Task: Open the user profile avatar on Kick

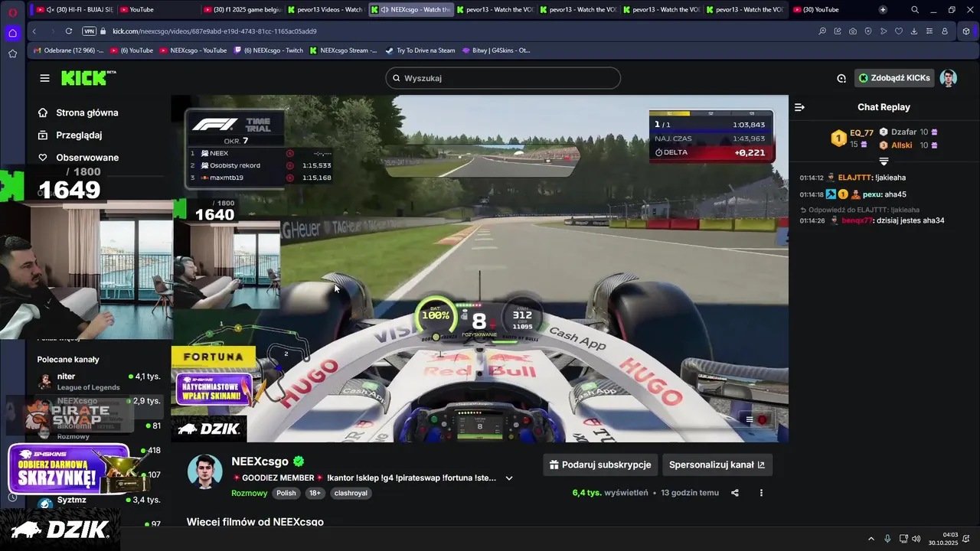Action: coord(949,78)
